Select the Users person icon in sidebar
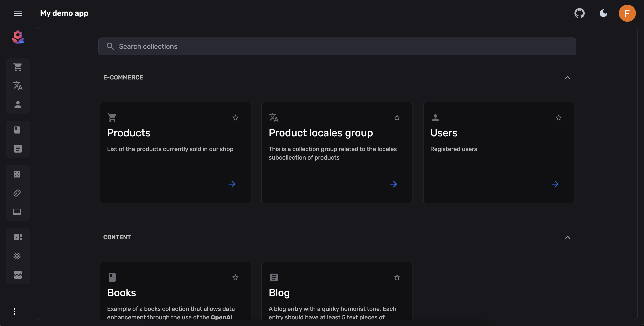This screenshot has width=644, height=326. tap(18, 105)
